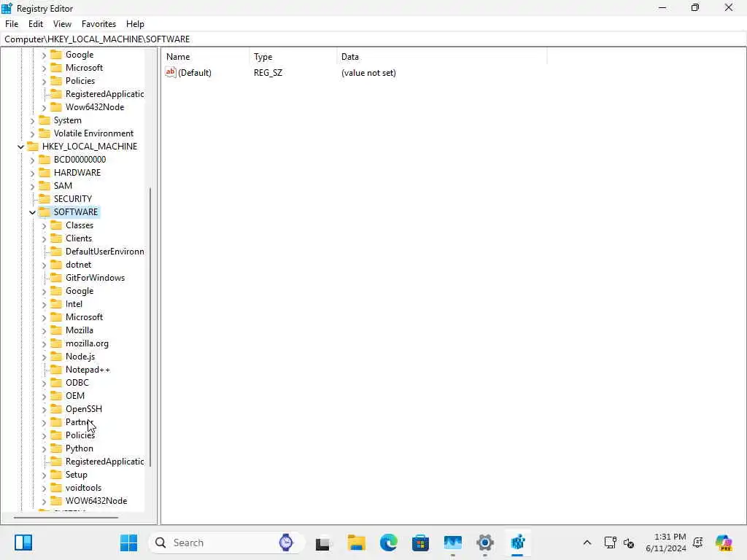
Task: Expand the Mozilla key
Action: coord(44,330)
